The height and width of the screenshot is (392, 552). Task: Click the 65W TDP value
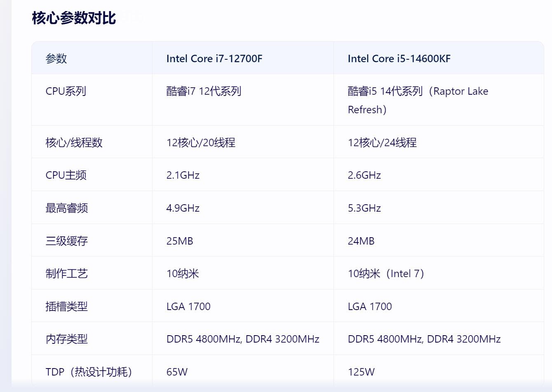pos(177,372)
